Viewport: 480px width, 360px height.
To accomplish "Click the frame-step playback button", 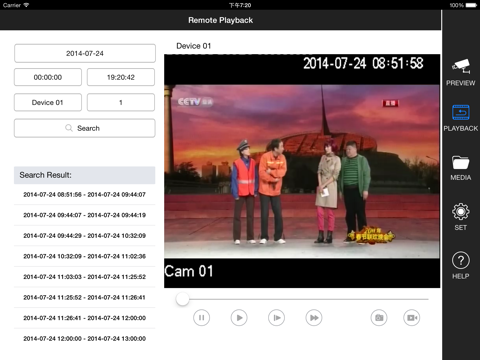I will coord(277,318).
